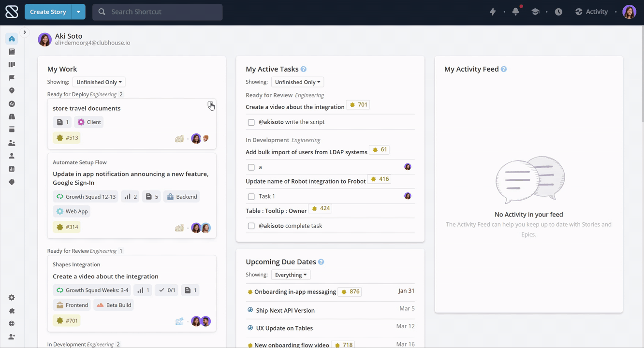
Task: Open the Integrations puzzle piece icon
Action: click(12, 311)
